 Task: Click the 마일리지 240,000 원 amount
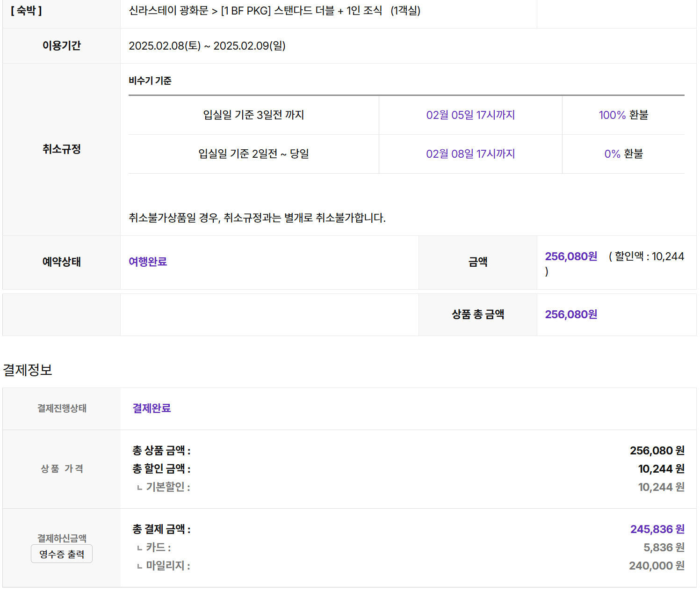[x=657, y=566]
